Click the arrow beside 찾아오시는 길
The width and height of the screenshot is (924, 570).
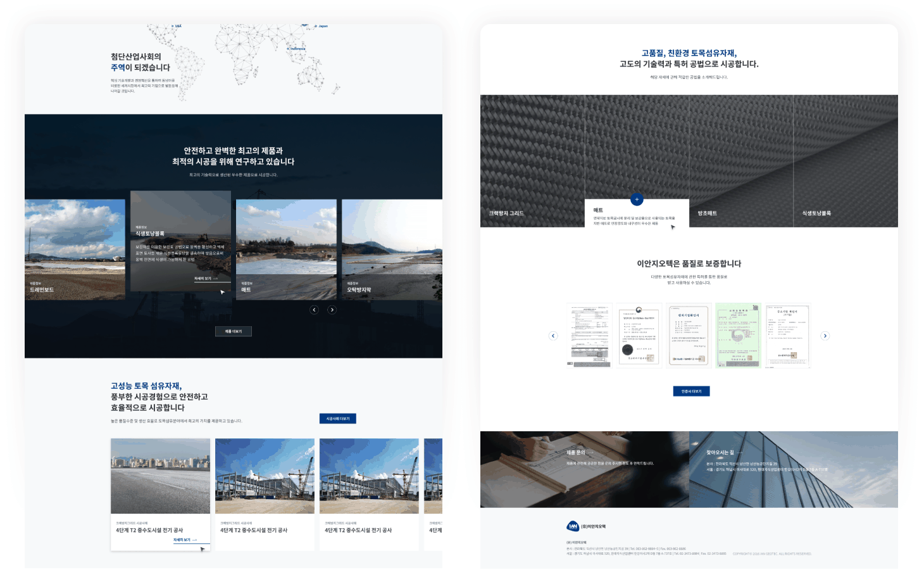coord(740,453)
